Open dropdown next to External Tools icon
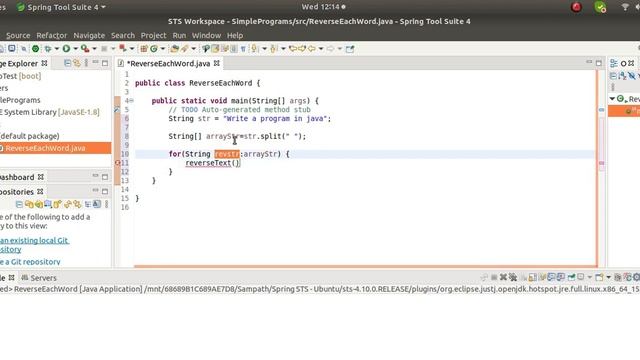640x360 pixels. coord(94,49)
